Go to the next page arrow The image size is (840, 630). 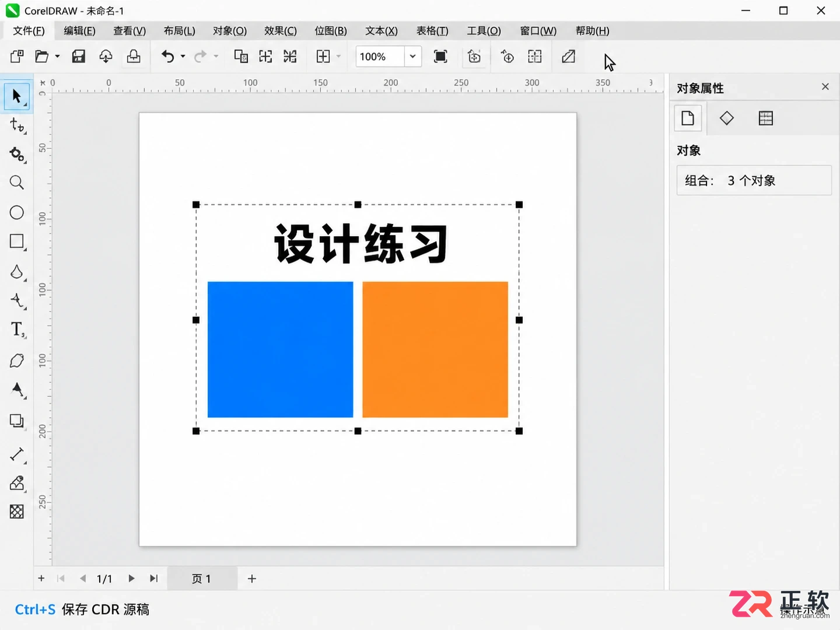(131, 579)
